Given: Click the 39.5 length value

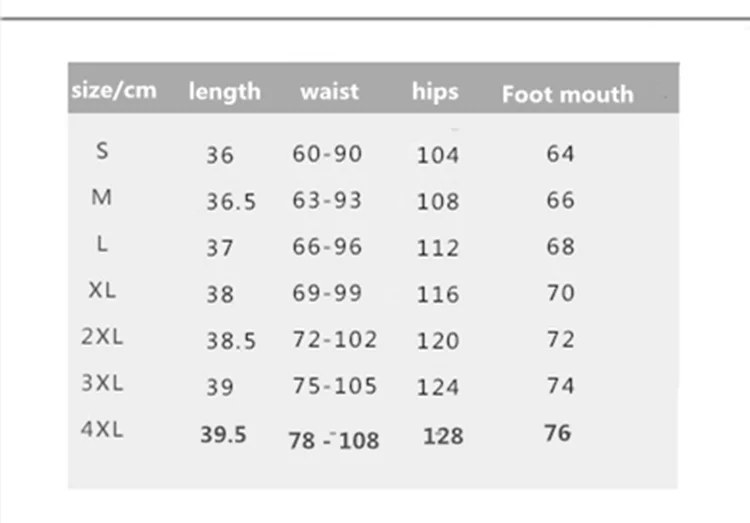Looking at the screenshot, I should point(223,434).
